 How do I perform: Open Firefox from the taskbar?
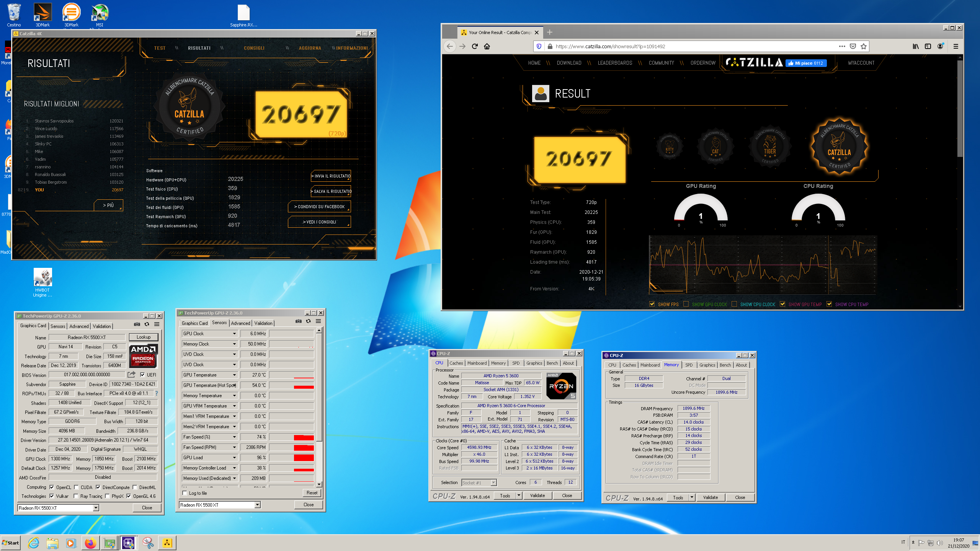click(x=91, y=543)
